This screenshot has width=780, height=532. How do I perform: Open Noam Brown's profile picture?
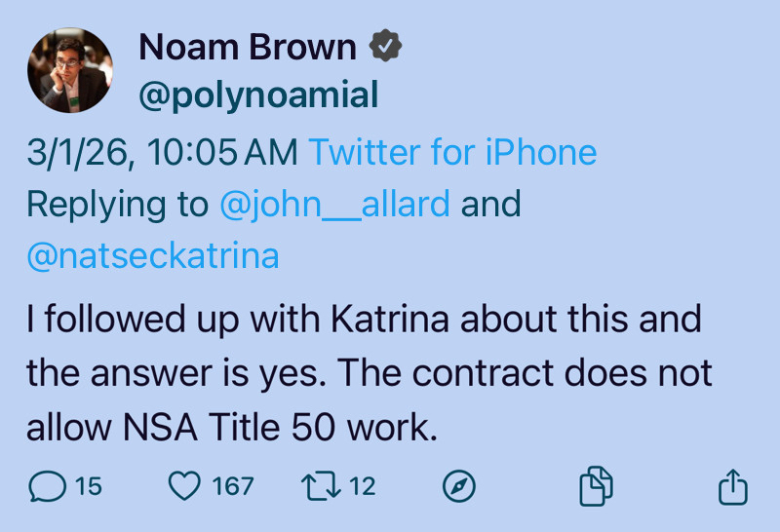coord(69,70)
